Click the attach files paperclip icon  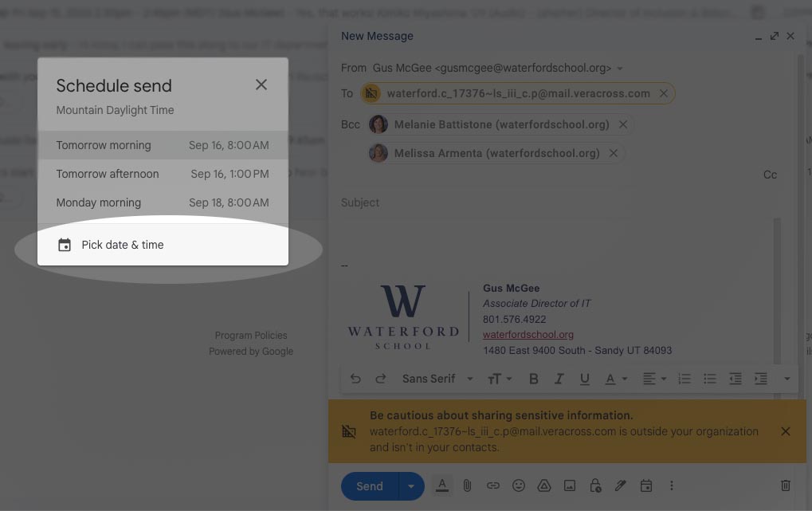click(x=468, y=485)
